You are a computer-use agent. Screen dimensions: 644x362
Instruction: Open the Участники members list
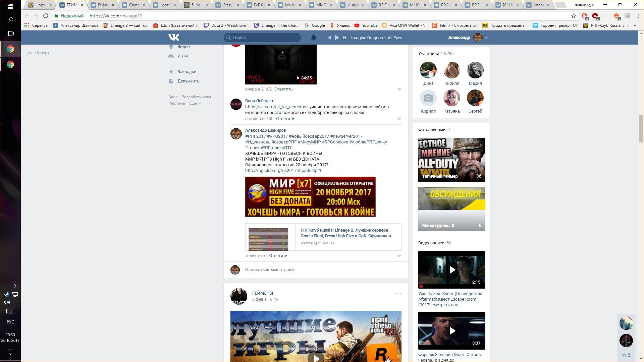pos(436,54)
